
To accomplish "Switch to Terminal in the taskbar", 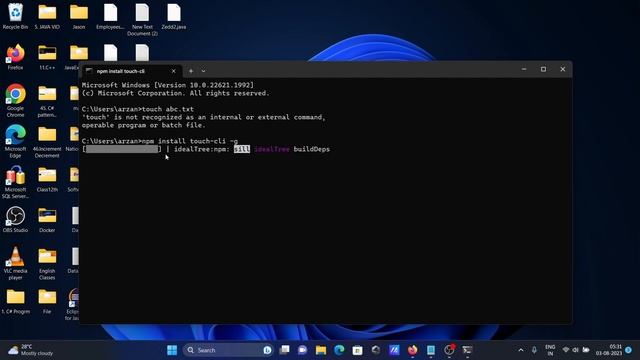I will pyautogui.click(x=467, y=350).
